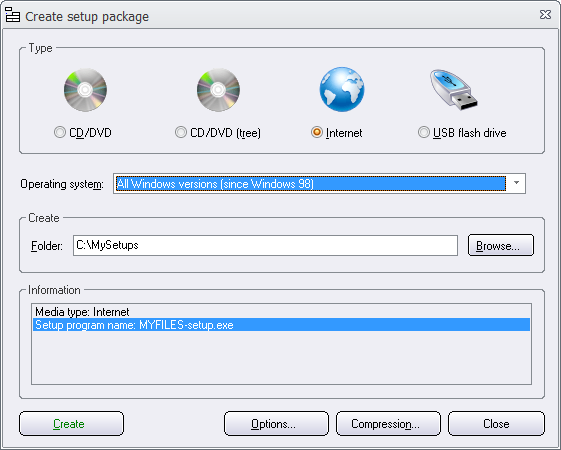The height and width of the screenshot is (450, 561).
Task: Open Compression settings
Action: click(388, 424)
